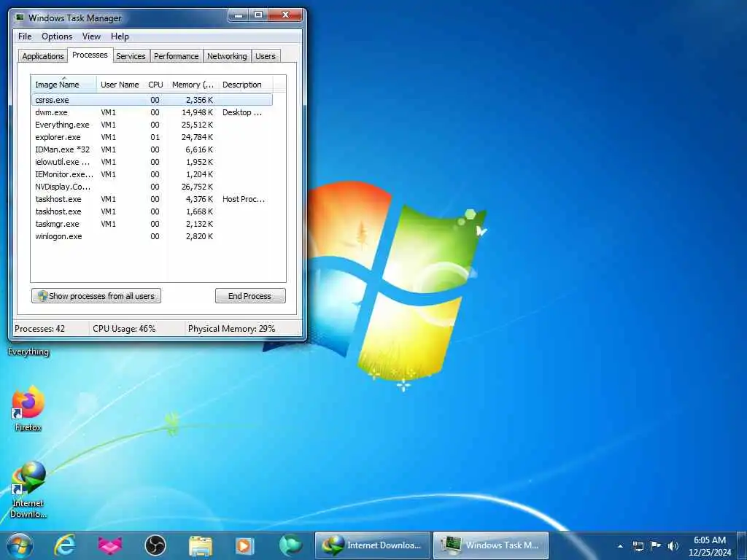Viewport: 747px width, 560px height.
Task: Select the csrss.exe process row
Action: 152,100
